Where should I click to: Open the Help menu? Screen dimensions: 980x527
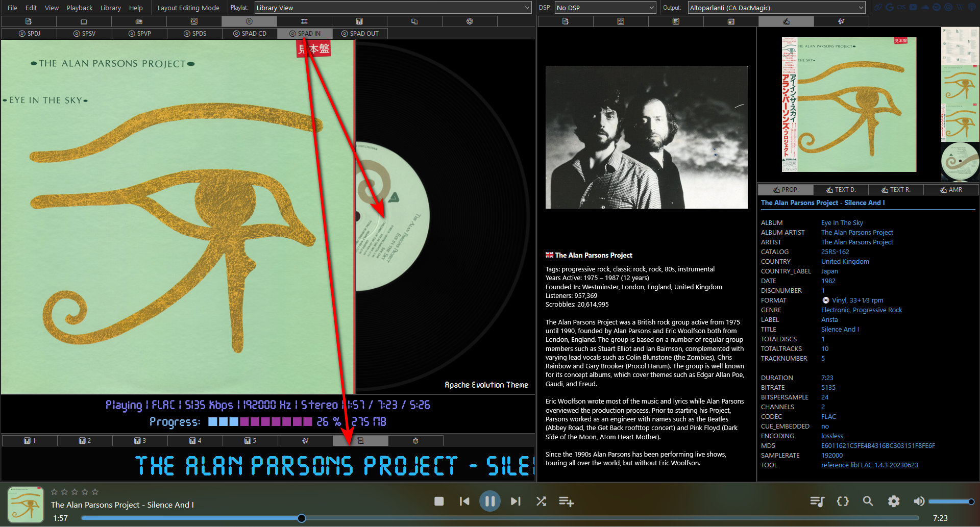136,8
